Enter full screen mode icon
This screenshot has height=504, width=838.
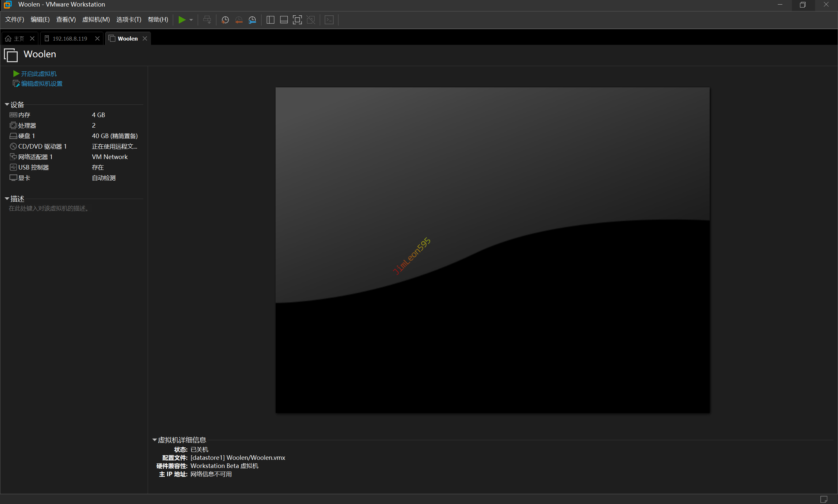pyautogui.click(x=297, y=20)
